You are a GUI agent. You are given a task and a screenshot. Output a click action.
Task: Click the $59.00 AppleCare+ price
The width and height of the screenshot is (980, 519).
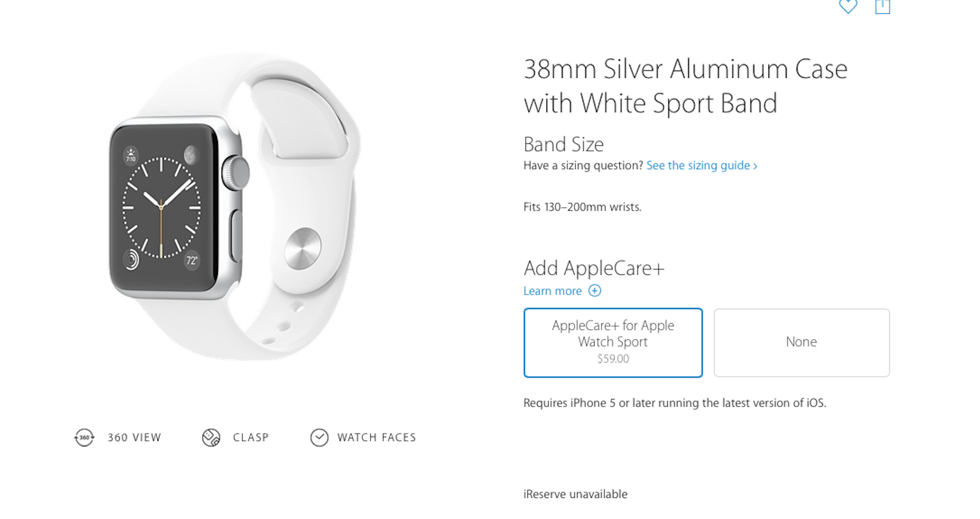(613, 359)
